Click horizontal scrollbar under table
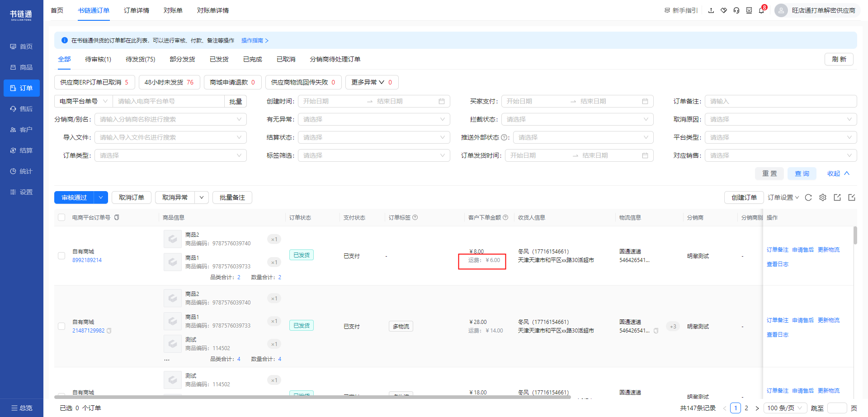Viewport: 868px width, 417px height. [312, 397]
